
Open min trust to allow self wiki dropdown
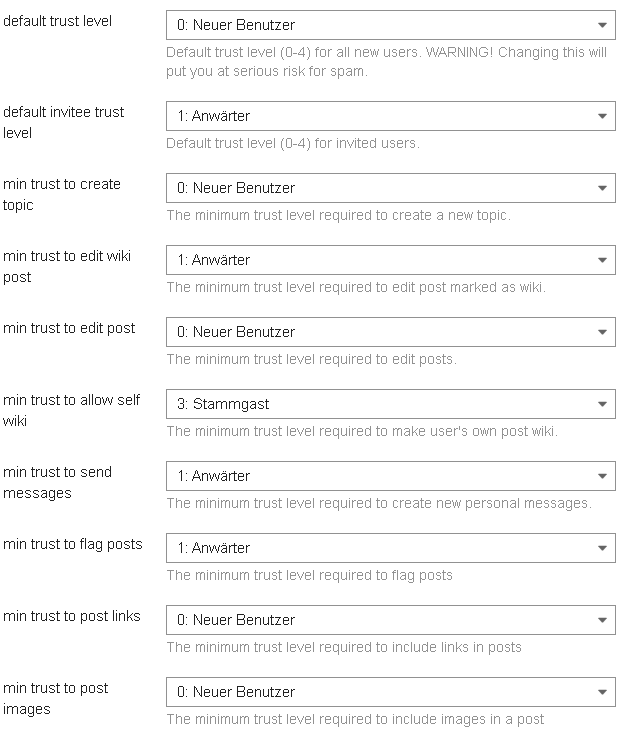390,404
